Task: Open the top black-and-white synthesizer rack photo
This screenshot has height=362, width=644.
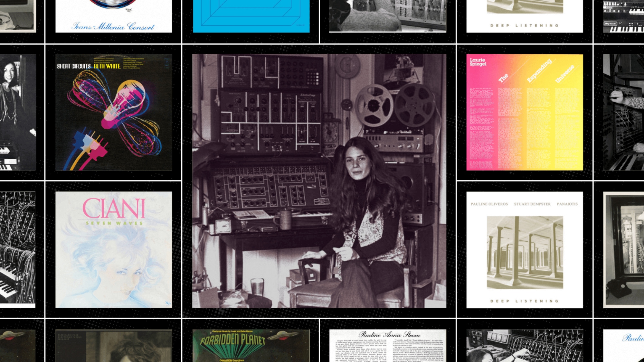Action: 388,16
